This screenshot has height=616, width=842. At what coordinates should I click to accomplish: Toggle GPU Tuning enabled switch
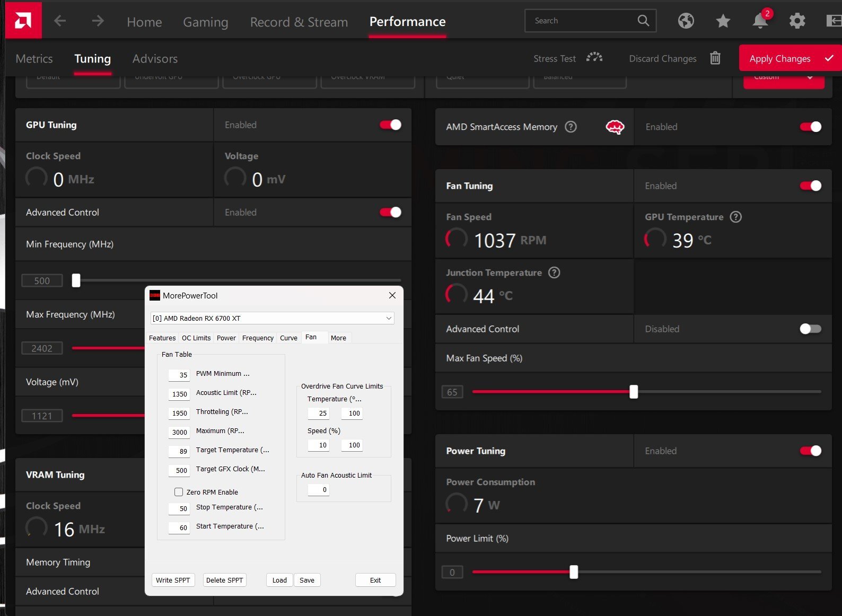[x=390, y=125]
